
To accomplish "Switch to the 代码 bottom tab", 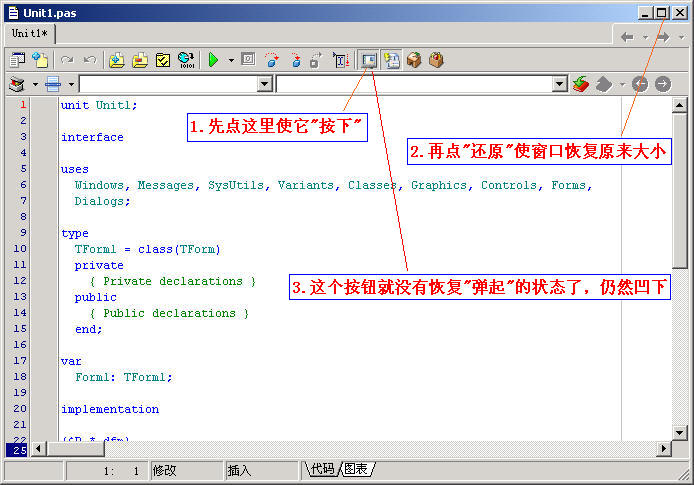I will (321, 469).
